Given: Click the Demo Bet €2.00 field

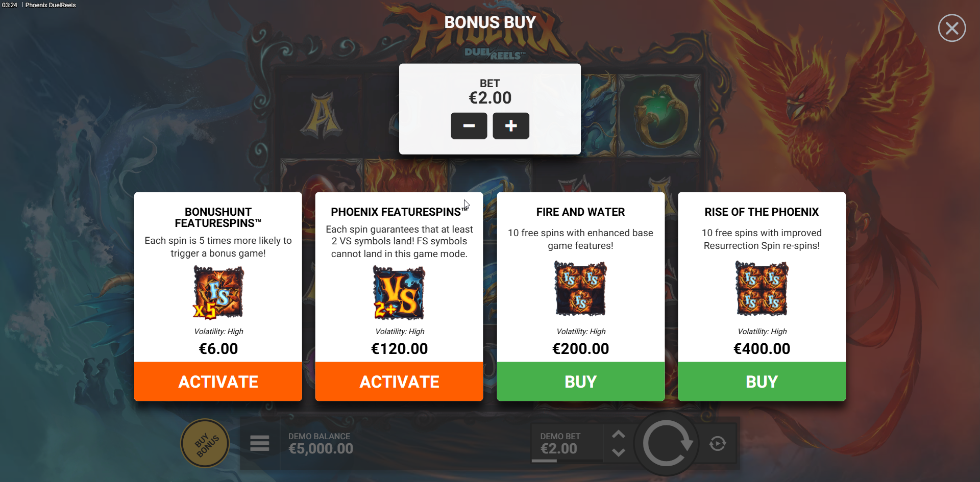Looking at the screenshot, I should (559, 443).
